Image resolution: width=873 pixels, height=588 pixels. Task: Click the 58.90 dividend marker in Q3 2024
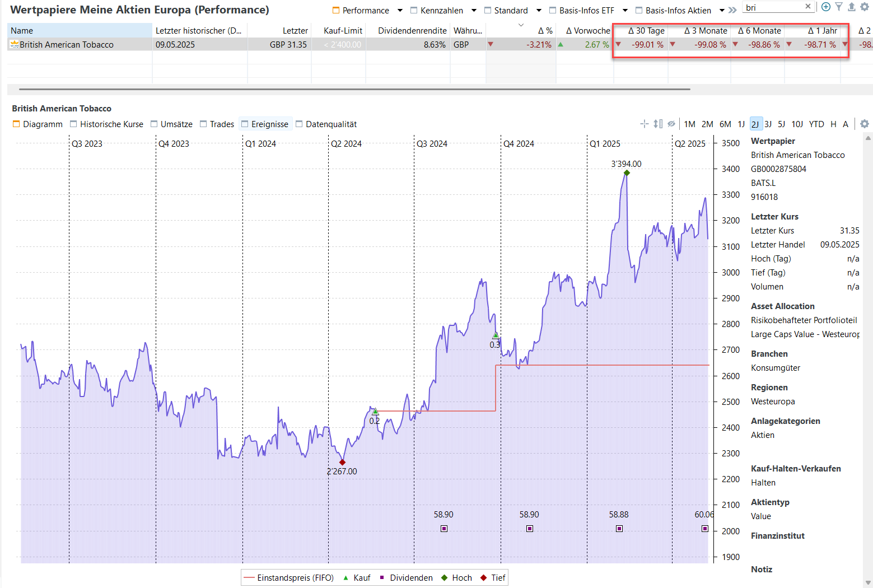tap(444, 529)
